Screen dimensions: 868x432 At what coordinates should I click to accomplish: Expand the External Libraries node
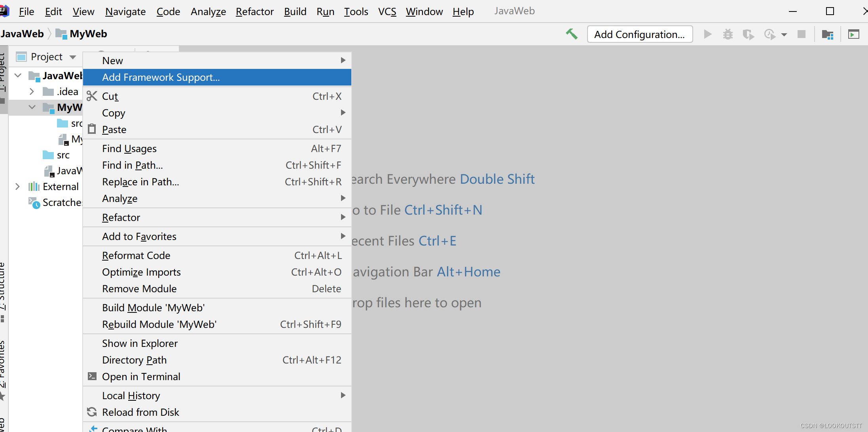(17, 187)
